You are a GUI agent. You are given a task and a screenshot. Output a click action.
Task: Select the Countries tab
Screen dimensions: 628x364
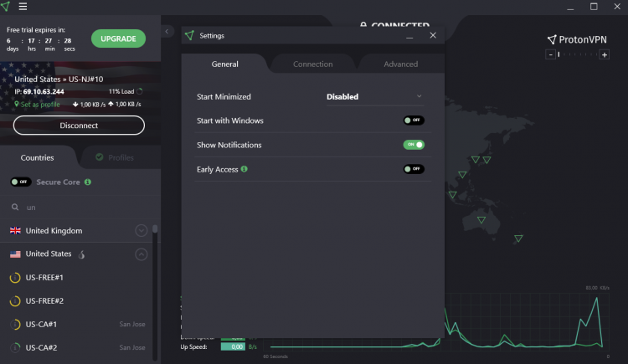pyautogui.click(x=37, y=158)
